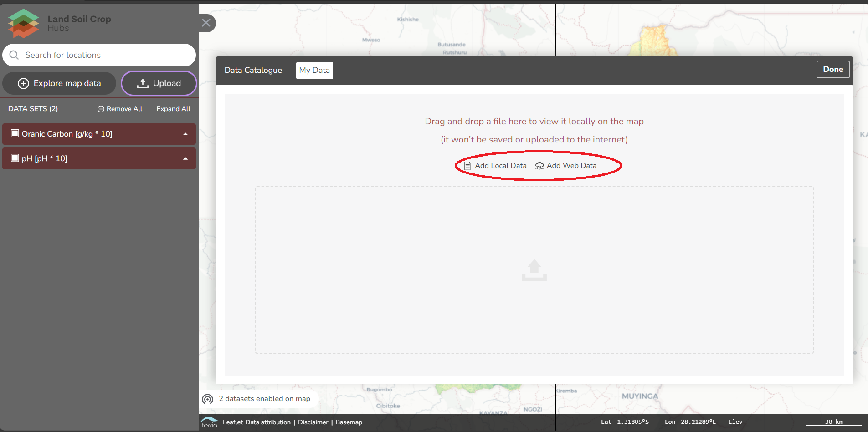This screenshot has width=868, height=432.
Task: Choose Add Web Data
Action: (566, 166)
